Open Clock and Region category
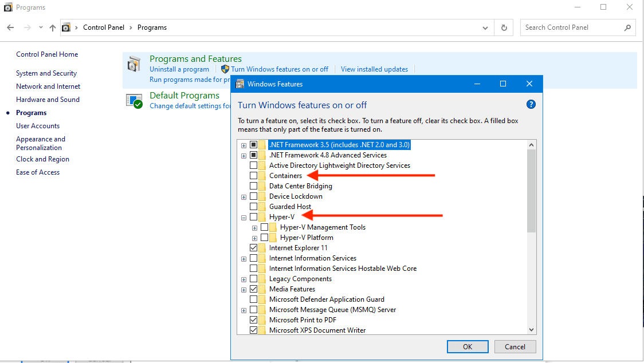Screen dimensions: 644x363 (43, 159)
